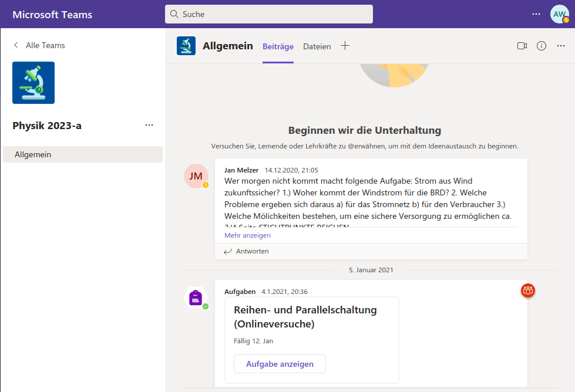Start a meeting with the video camera icon
Image resolution: width=575 pixels, height=392 pixels.
(x=522, y=46)
